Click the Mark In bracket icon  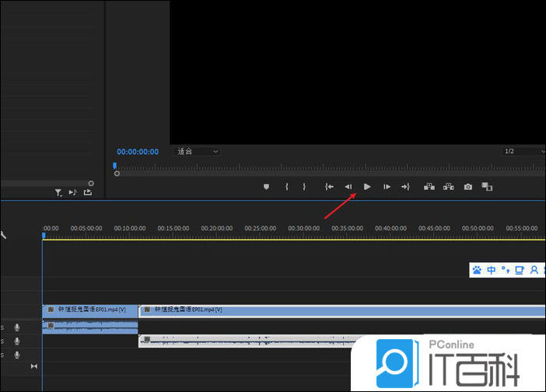coord(286,187)
